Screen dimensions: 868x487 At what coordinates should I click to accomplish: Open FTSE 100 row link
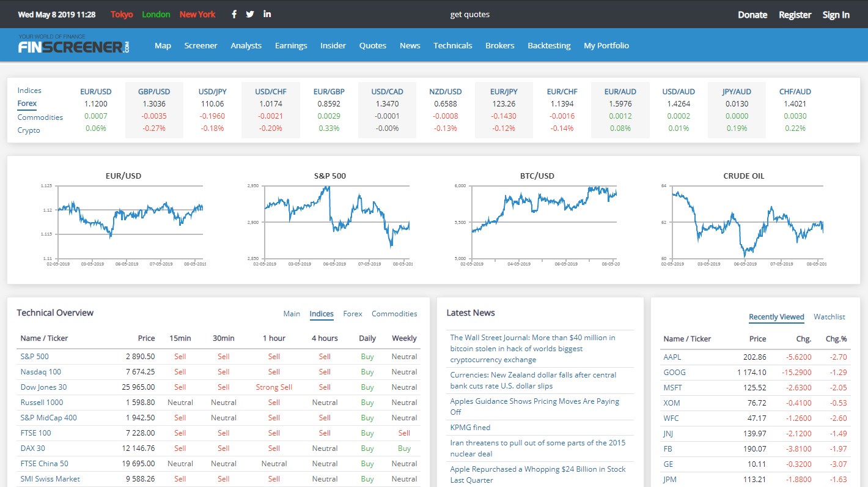pyautogui.click(x=36, y=433)
